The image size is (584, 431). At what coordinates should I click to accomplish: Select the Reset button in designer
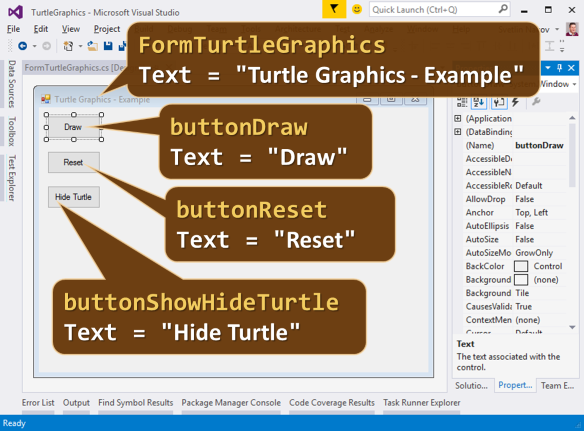click(74, 162)
